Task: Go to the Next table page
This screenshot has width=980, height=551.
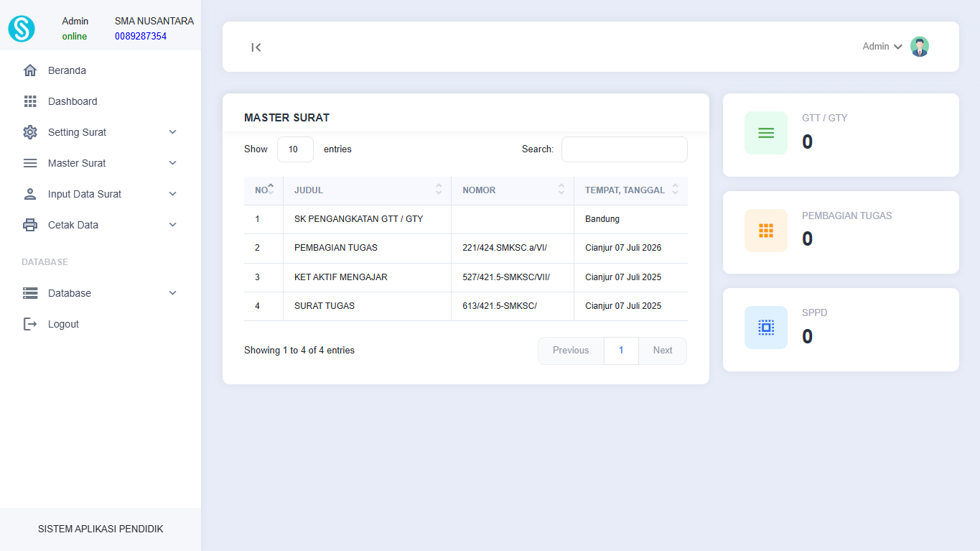Action: click(x=662, y=351)
